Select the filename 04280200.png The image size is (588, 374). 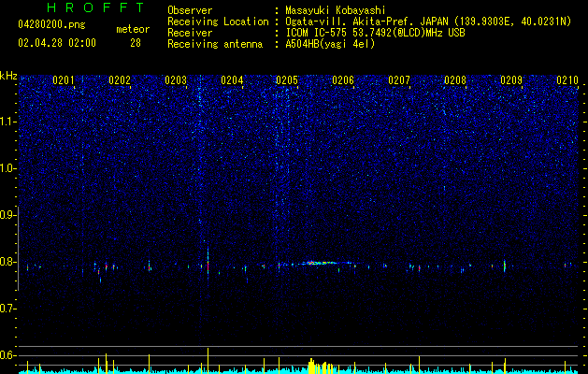51,24
